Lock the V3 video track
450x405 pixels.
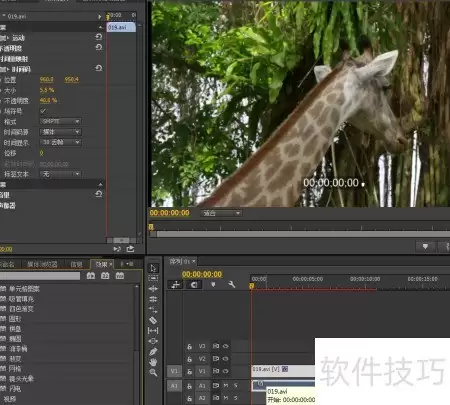click(189, 347)
